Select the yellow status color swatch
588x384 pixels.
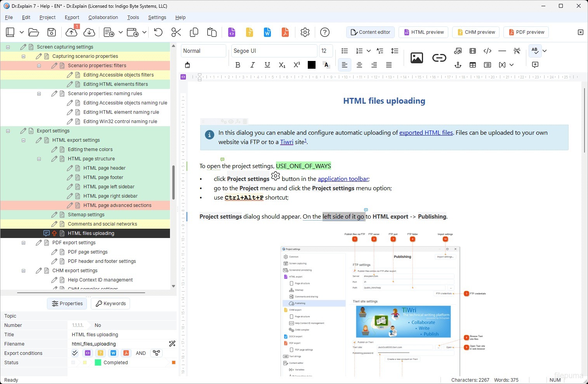pyautogui.click(x=85, y=363)
